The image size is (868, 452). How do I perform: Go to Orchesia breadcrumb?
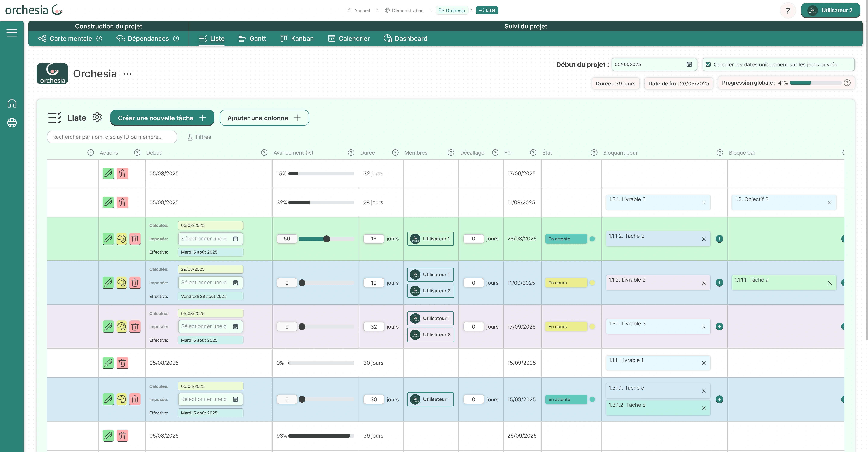click(x=452, y=10)
